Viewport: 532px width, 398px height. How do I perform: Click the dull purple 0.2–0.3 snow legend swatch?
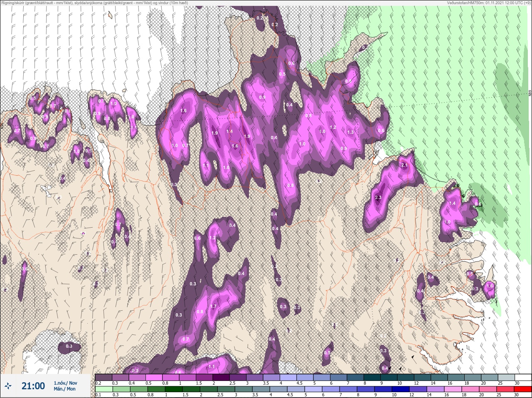(x=104, y=377)
